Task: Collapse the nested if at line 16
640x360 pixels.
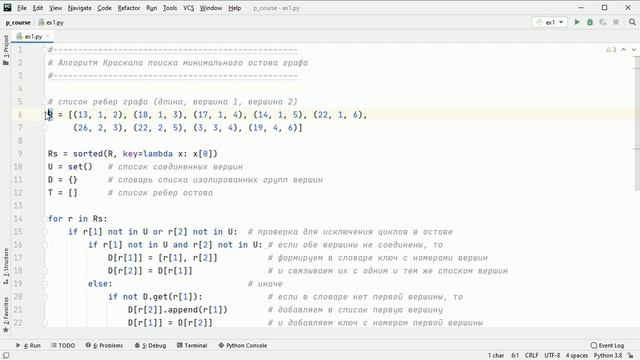Action: [44, 245]
